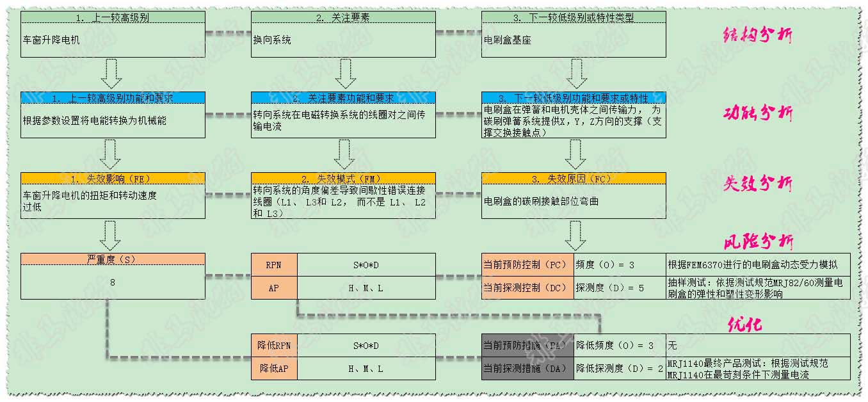
Task: Click the 降低探测度（D）= 2 cell
Action: [x=619, y=369]
